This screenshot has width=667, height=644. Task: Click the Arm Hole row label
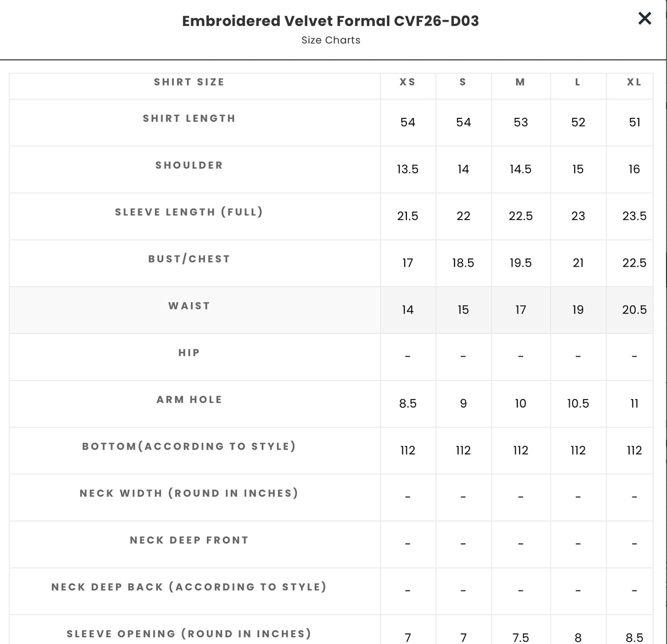click(x=189, y=400)
